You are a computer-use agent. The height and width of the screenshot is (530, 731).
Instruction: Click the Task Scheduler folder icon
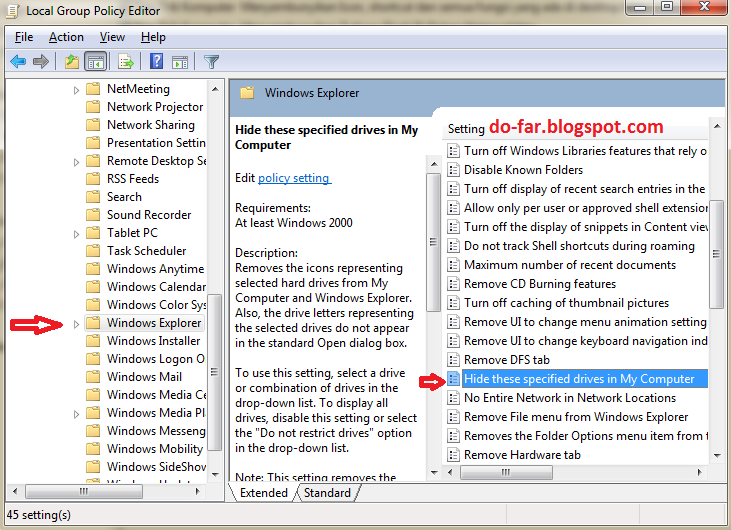click(93, 251)
